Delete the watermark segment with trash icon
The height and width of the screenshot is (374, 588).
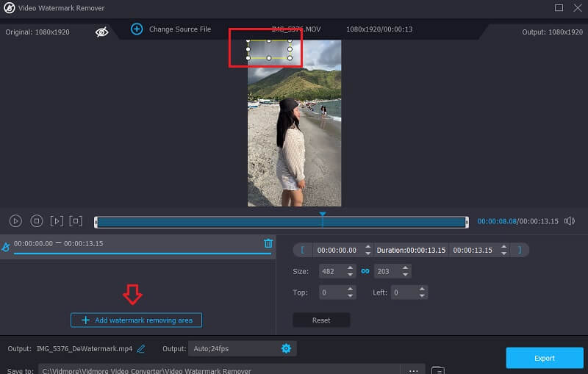(268, 243)
